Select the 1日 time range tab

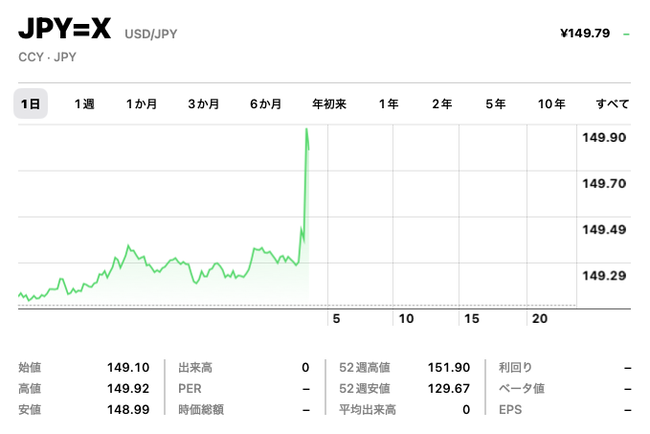[30, 104]
